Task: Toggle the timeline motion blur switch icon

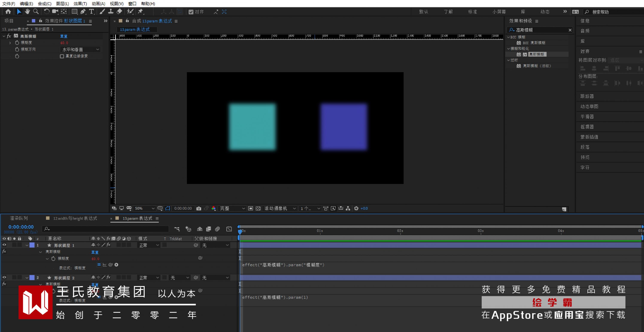Action: 217,229
